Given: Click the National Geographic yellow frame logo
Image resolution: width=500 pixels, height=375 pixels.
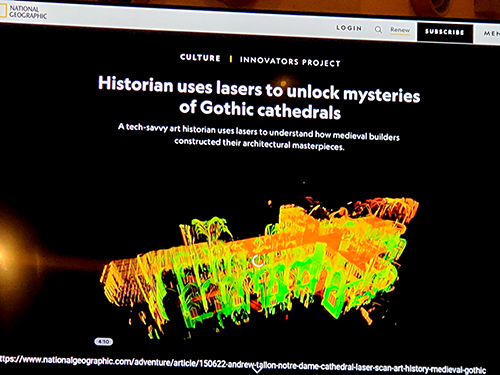Looking at the screenshot, I should [x=3, y=11].
